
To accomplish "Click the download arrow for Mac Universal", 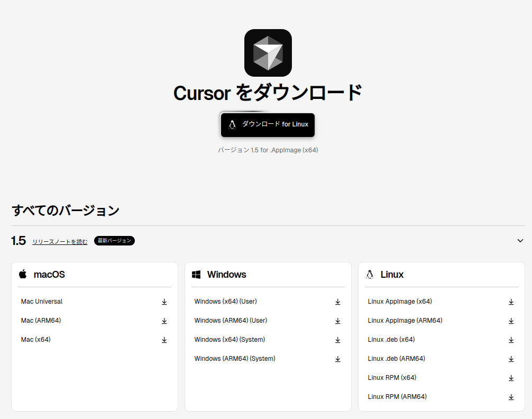I will tap(164, 302).
